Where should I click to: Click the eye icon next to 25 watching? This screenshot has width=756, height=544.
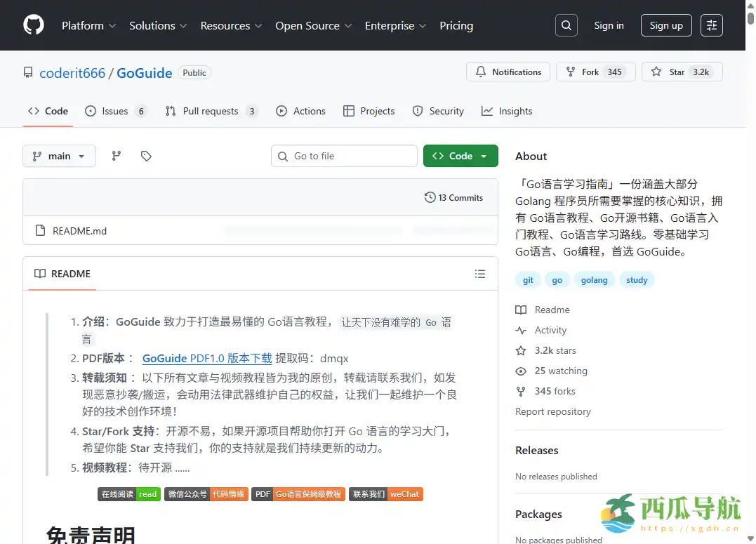tap(520, 371)
